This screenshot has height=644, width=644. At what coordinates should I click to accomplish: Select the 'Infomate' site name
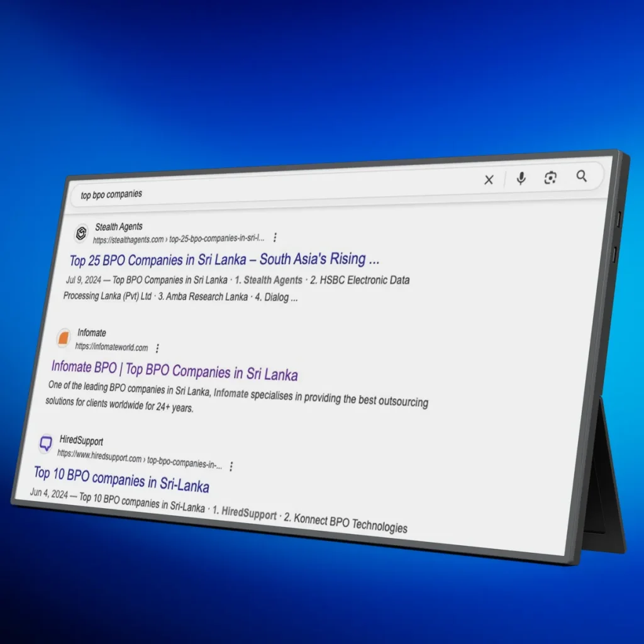pos(92,333)
